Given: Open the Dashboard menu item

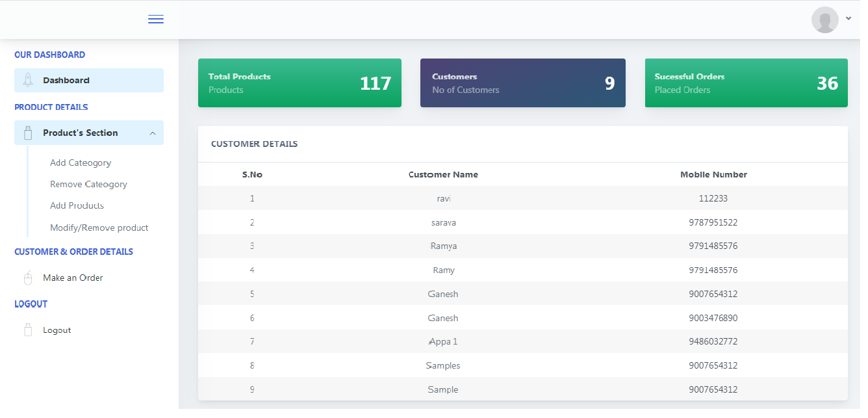Looking at the screenshot, I should [66, 81].
